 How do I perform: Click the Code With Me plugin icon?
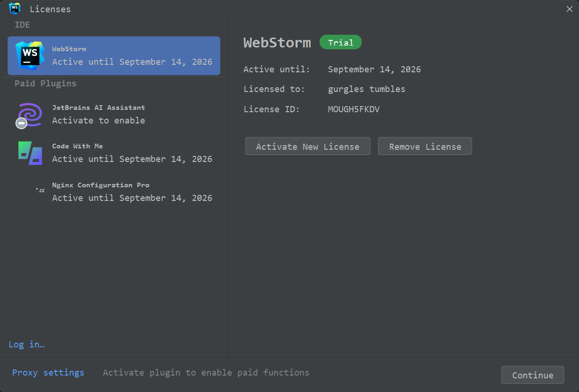coord(29,154)
